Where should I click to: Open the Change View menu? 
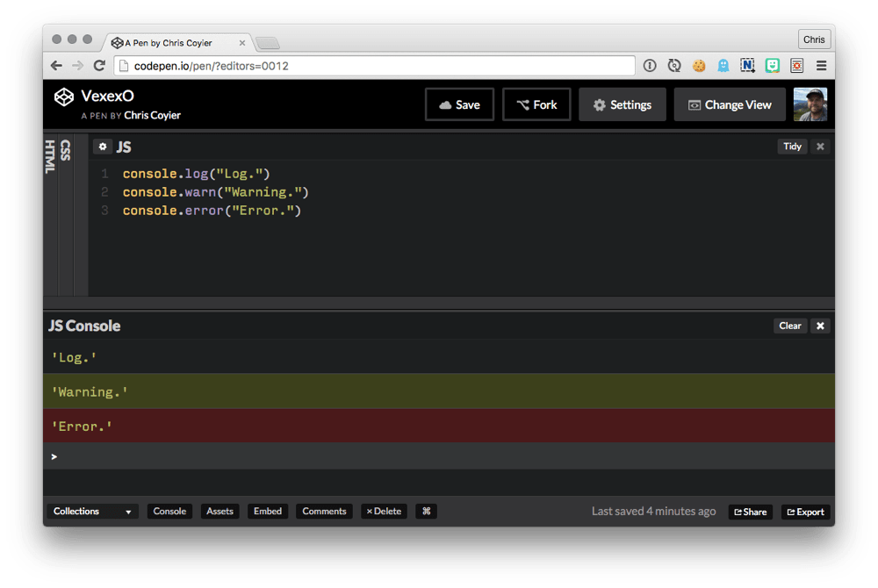[x=730, y=104]
